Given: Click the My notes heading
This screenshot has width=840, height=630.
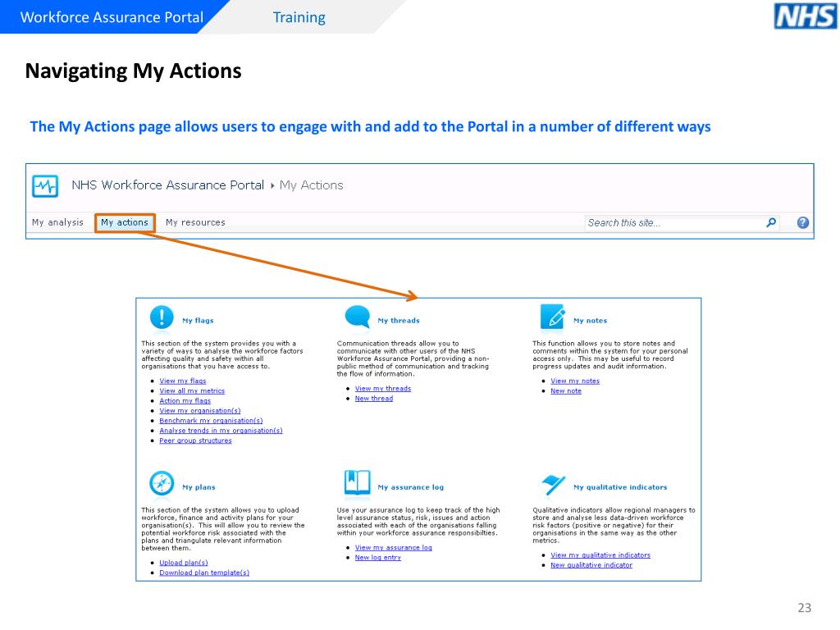Looking at the screenshot, I should [591, 321].
